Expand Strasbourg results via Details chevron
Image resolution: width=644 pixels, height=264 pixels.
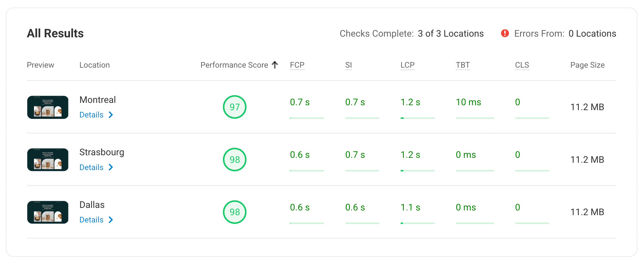(x=111, y=168)
